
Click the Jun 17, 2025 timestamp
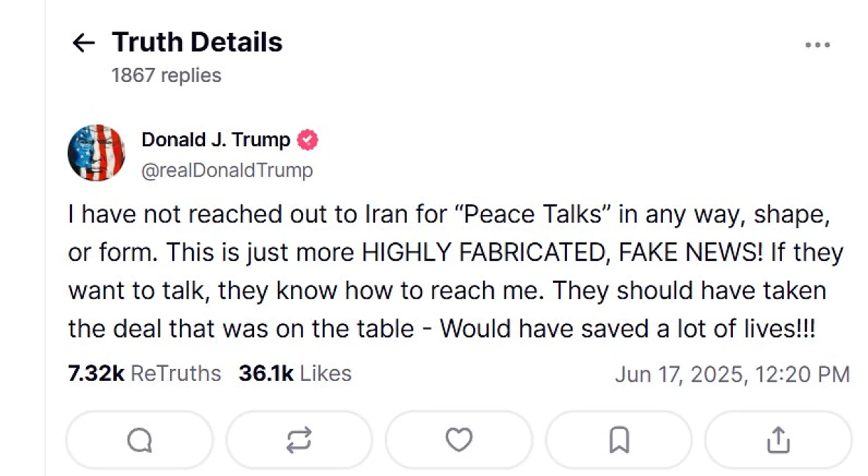pos(732,374)
